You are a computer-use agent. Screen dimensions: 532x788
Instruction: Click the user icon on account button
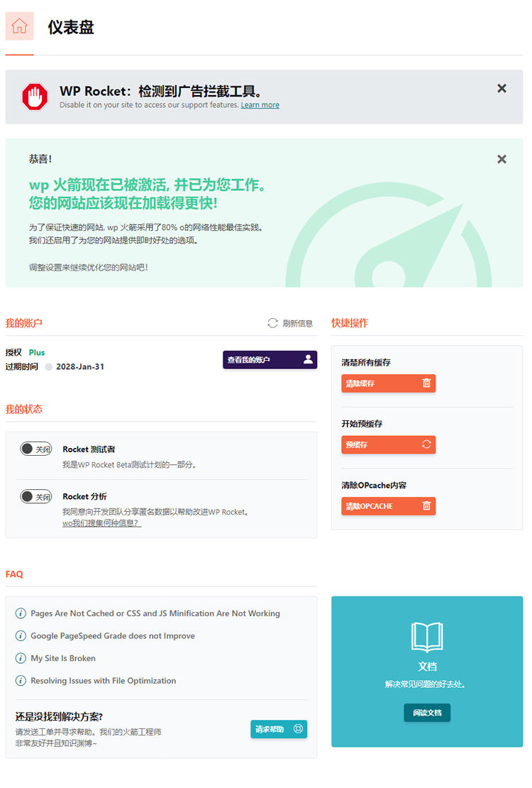[x=308, y=359]
